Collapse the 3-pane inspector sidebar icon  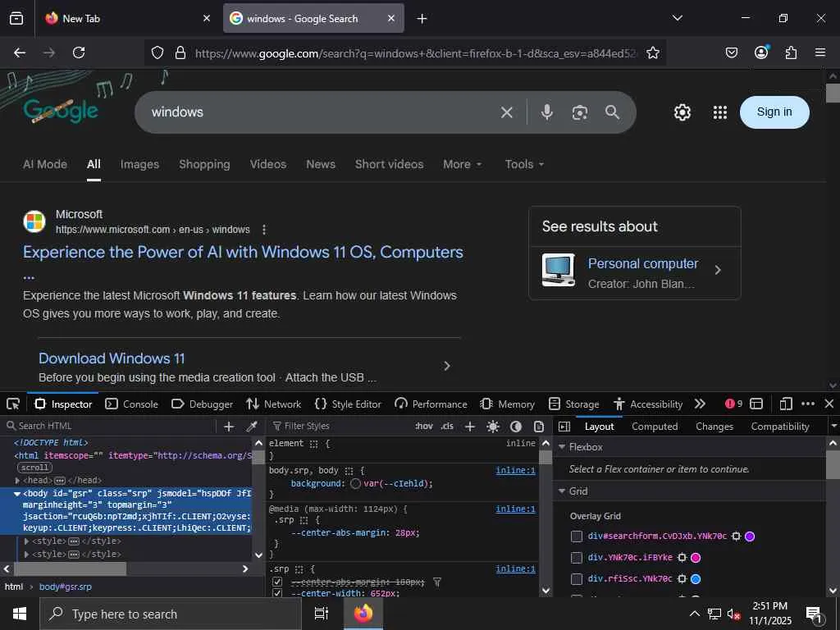(564, 427)
